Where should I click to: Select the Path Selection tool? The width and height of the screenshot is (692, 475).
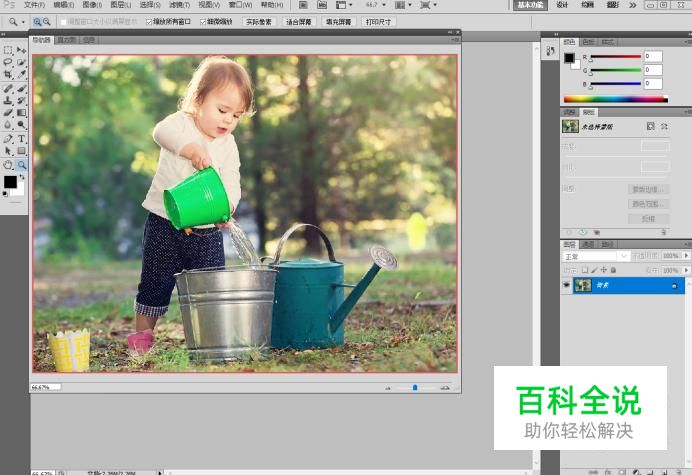(x=8, y=151)
